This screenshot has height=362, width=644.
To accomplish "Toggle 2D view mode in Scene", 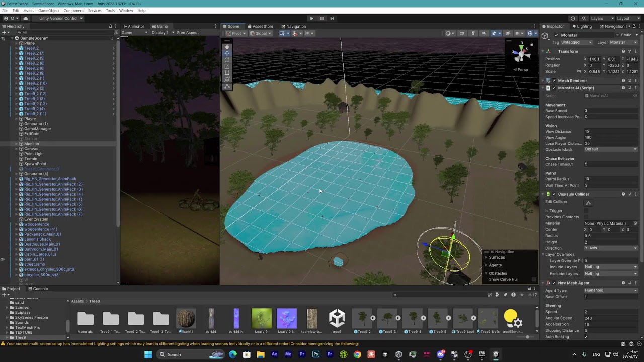I will (x=462, y=33).
